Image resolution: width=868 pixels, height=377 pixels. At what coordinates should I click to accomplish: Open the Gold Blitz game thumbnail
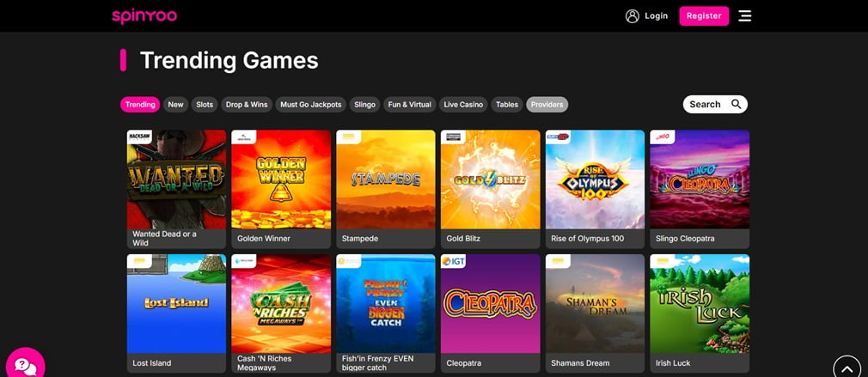pos(491,179)
